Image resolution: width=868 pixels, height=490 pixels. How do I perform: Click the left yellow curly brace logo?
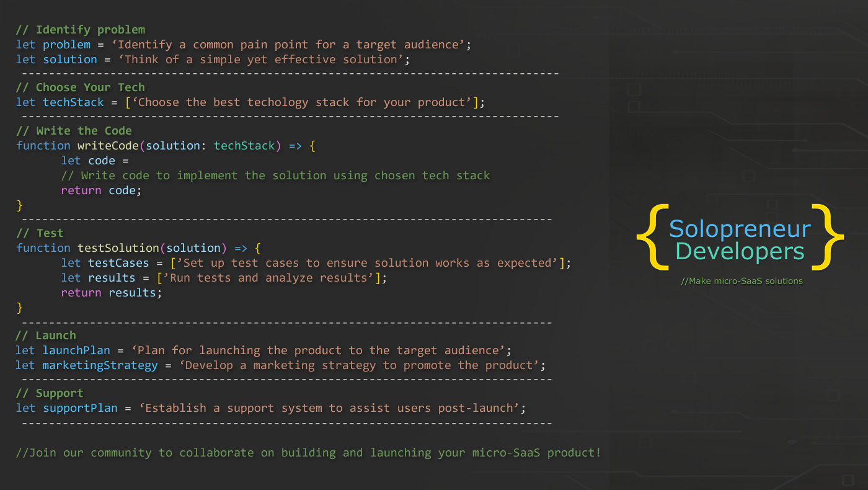click(x=651, y=239)
